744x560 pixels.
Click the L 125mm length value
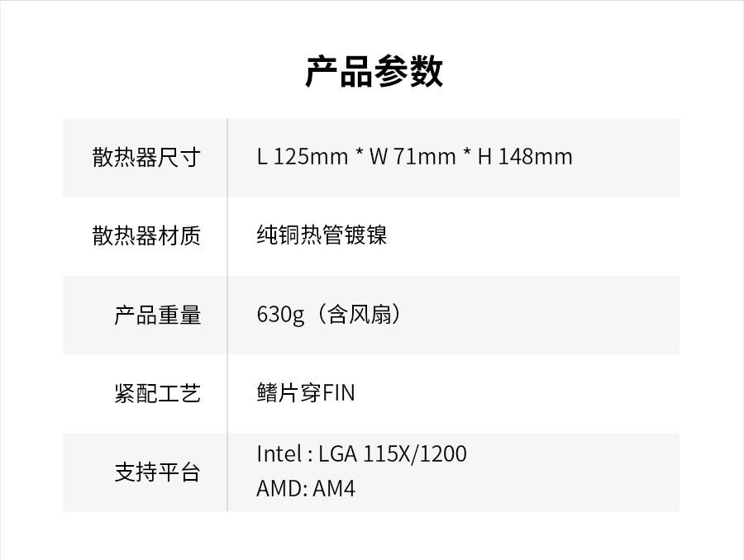[302, 157]
